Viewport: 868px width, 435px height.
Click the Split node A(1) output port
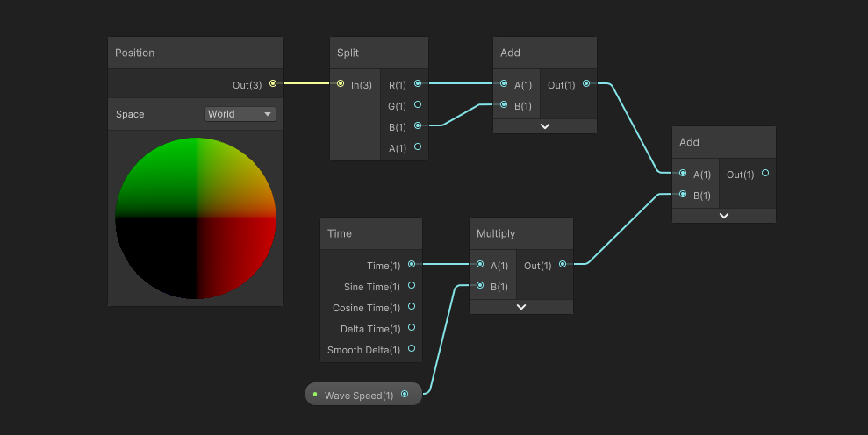pyautogui.click(x=418, y=147)
